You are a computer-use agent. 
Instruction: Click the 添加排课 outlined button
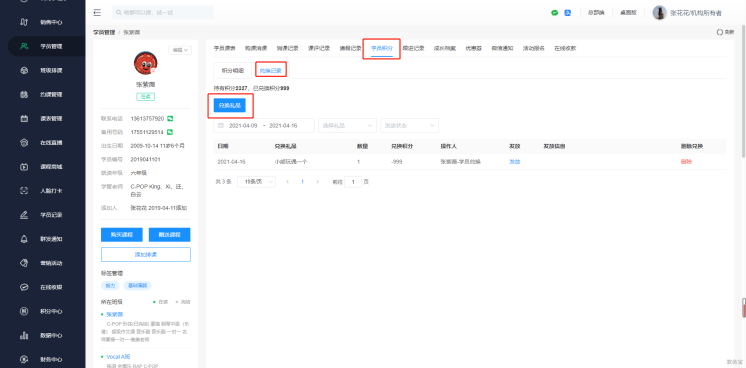click(x=146, y=255)
